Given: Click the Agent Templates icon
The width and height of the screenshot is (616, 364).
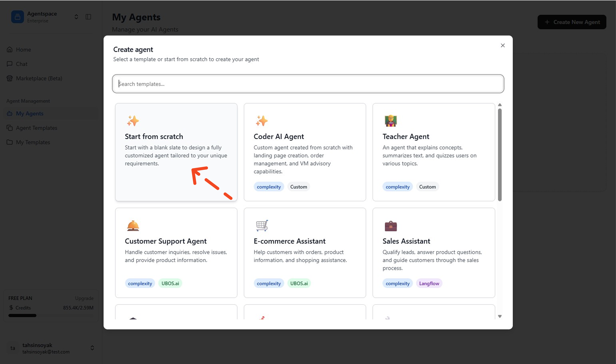Looking at the screenshot, I should (9, 128).
